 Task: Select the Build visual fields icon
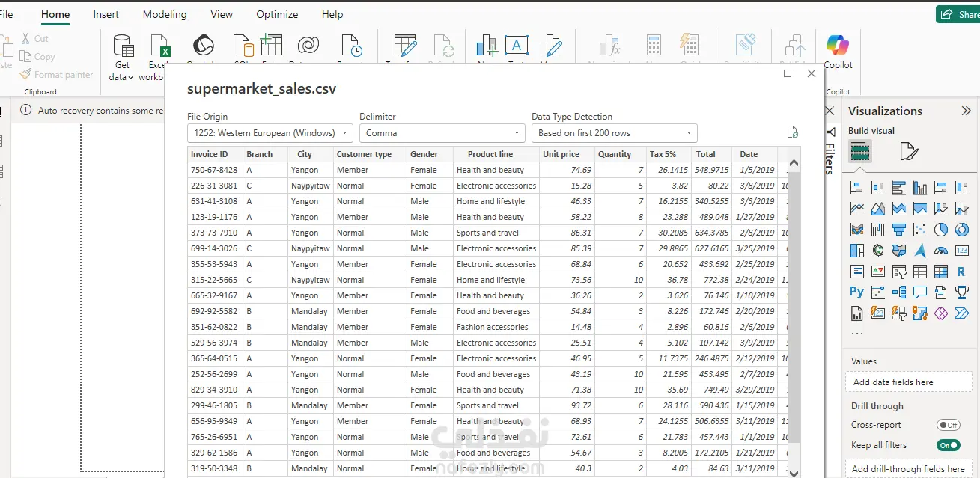[860, 152]
